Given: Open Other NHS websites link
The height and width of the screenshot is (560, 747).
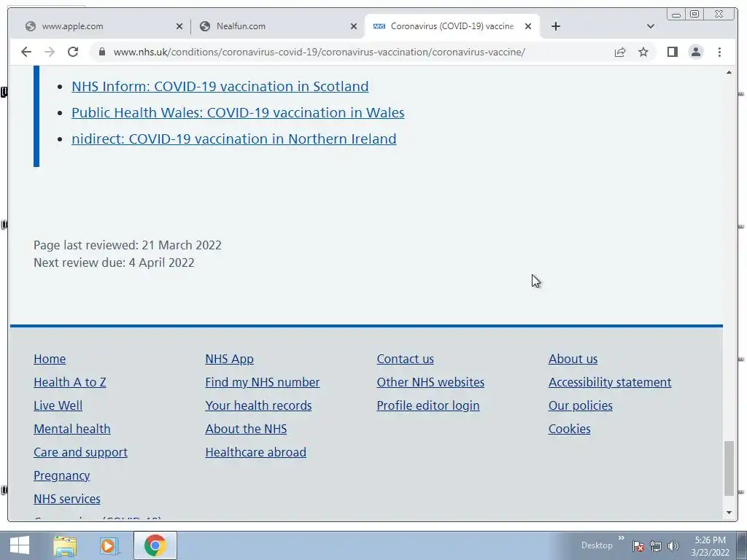Looking at the screenshot, I should click(x=430, y=382).
